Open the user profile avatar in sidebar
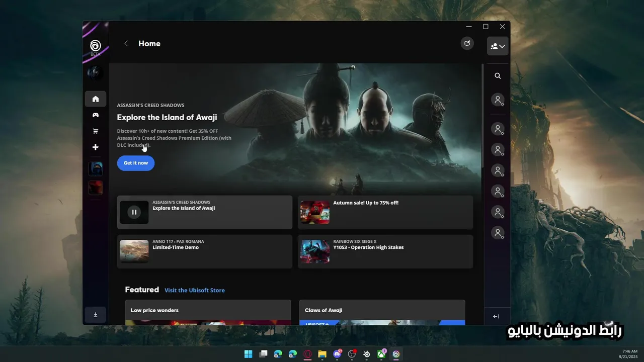The width and height of the screenshot is (644, 362). click(95, 73)
